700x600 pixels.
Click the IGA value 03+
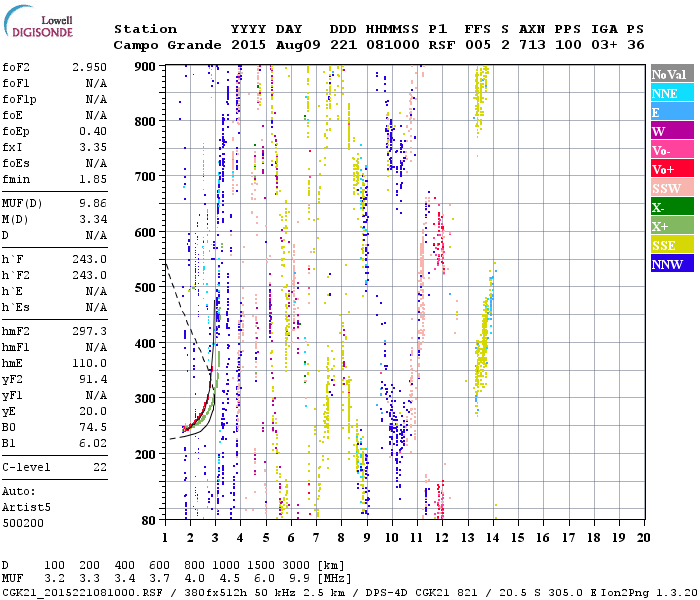[x=604, y=45]
